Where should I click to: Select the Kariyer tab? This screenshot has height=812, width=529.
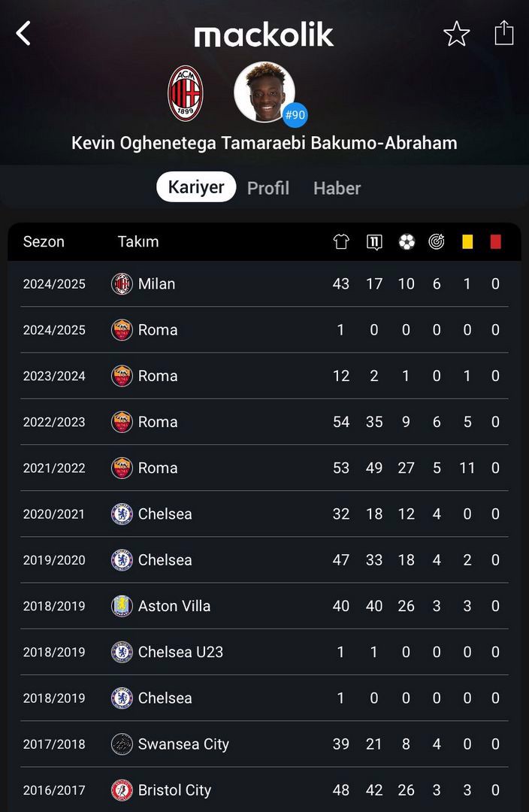pyautogui.click(x=196, y=187)
